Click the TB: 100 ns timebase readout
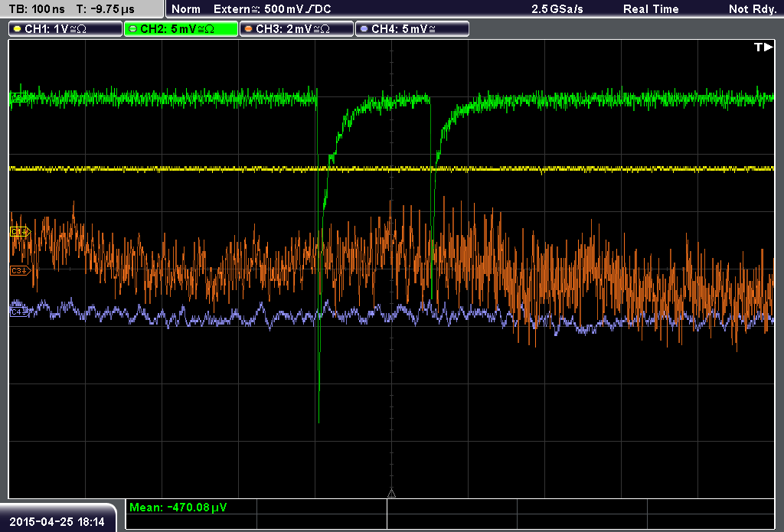The height and width of the screenshot is (532, 784). click(37, 9)
